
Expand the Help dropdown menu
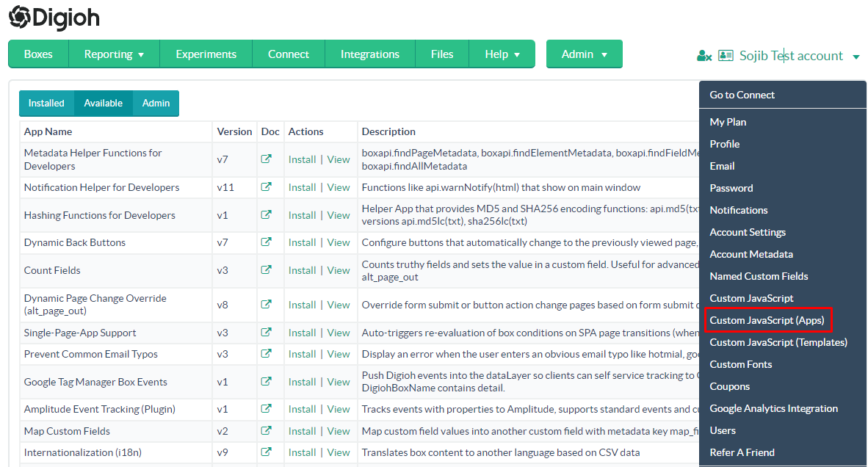tap(502, 54)
